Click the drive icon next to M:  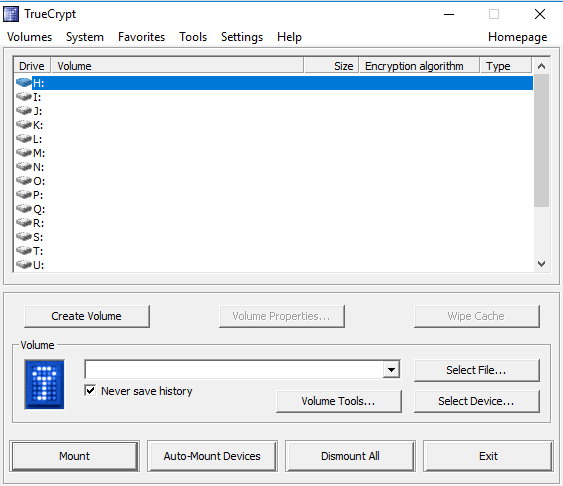point(24,153)
